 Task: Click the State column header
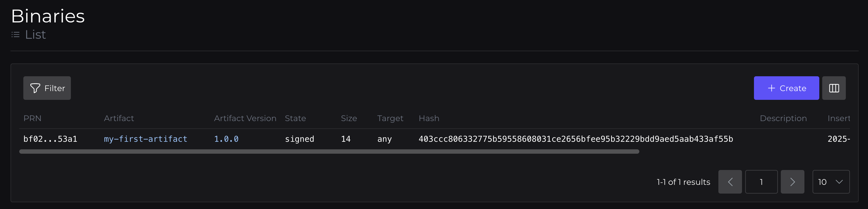[295, 118]
